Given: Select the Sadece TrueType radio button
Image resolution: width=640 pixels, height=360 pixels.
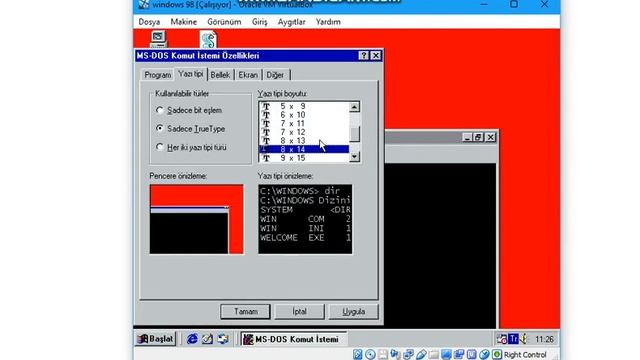Looking at the screenshot, I should 160,129.
